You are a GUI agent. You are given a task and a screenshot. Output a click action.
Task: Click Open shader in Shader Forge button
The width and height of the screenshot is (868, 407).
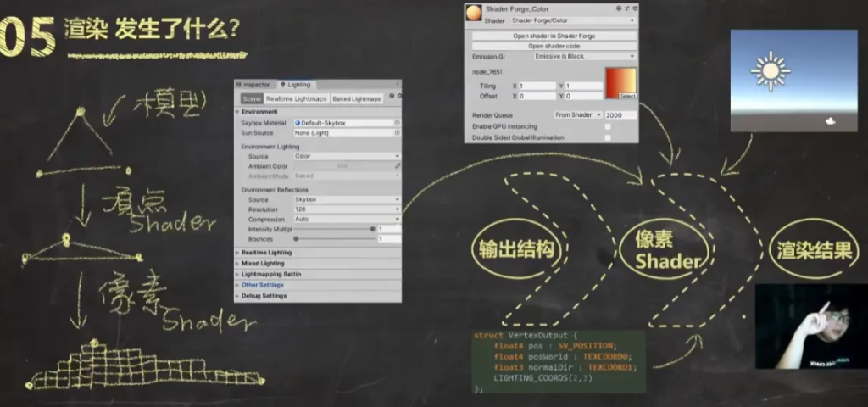pos(554,36)
